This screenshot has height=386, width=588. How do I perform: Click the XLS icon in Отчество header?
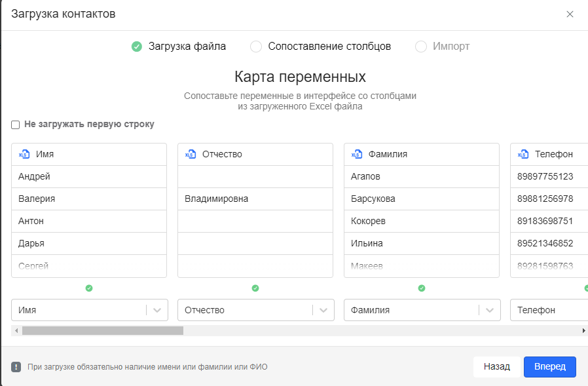[x=191, y=155]
